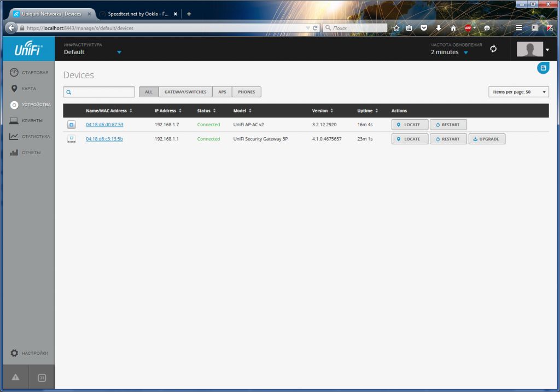Viewport: 560px width, 392px height.
Task: Open the properties panel icon at top right
Action: pos(542,68)
